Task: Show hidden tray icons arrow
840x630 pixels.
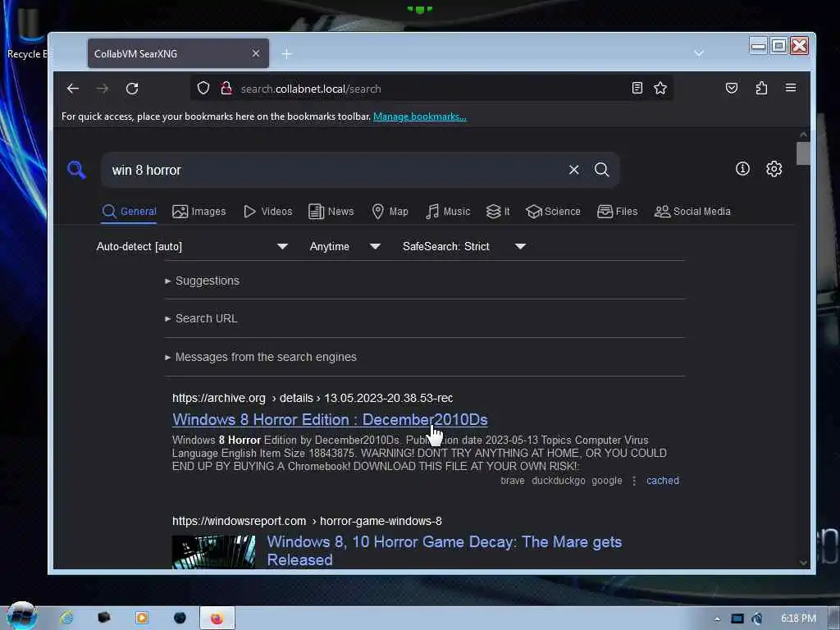Action: (717, 619)
